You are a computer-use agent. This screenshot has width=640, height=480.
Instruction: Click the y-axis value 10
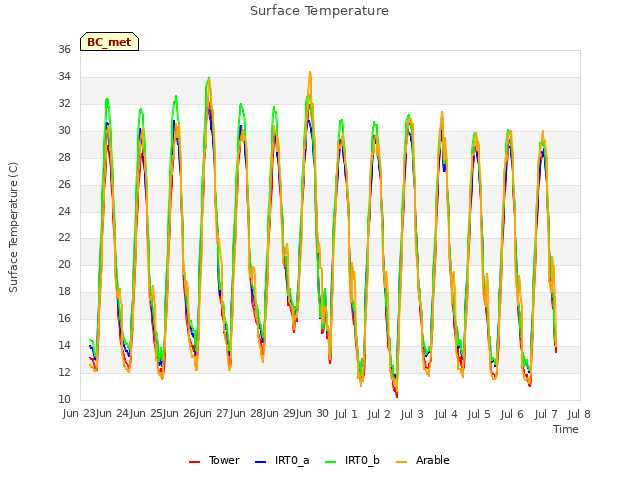[x=64, y=399]
